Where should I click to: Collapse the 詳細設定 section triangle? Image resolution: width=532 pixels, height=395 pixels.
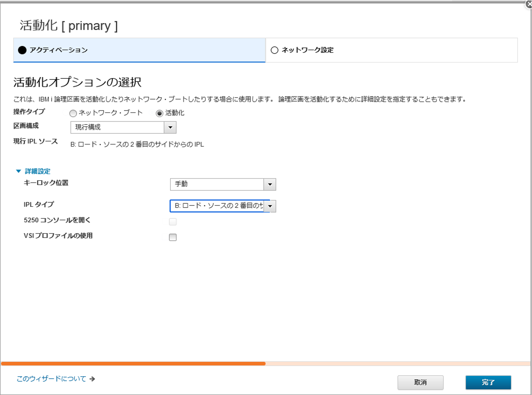19,171
